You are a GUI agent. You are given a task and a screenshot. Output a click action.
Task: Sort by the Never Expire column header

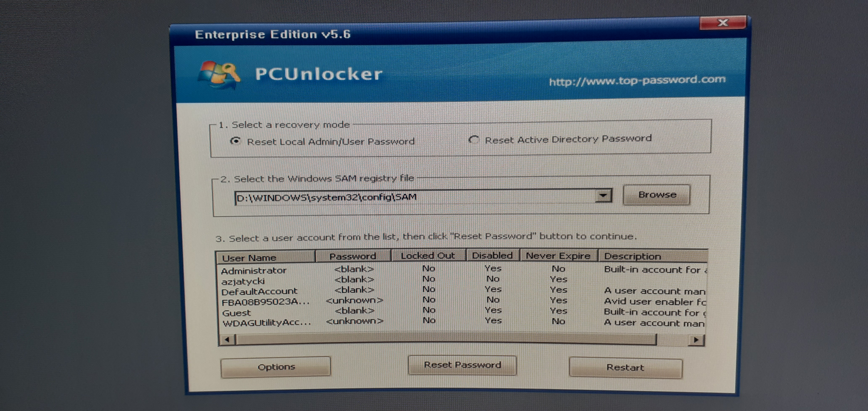558,256
